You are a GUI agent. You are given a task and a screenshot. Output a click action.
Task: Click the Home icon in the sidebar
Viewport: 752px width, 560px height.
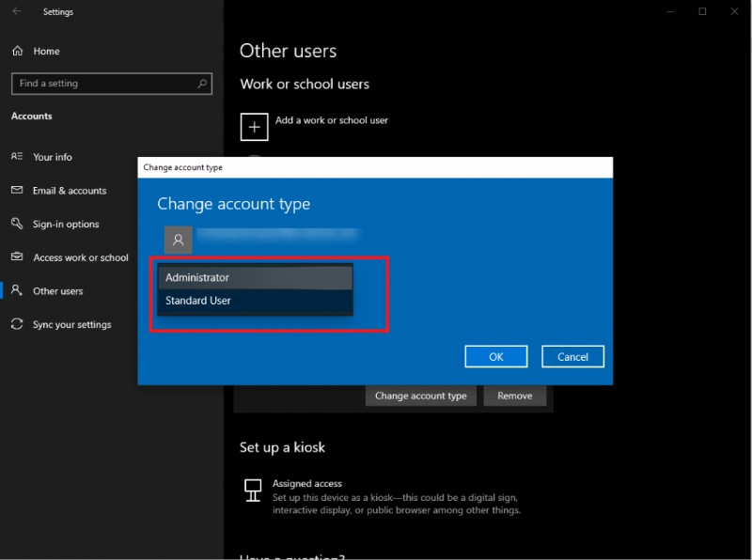(x=16, y=51)
